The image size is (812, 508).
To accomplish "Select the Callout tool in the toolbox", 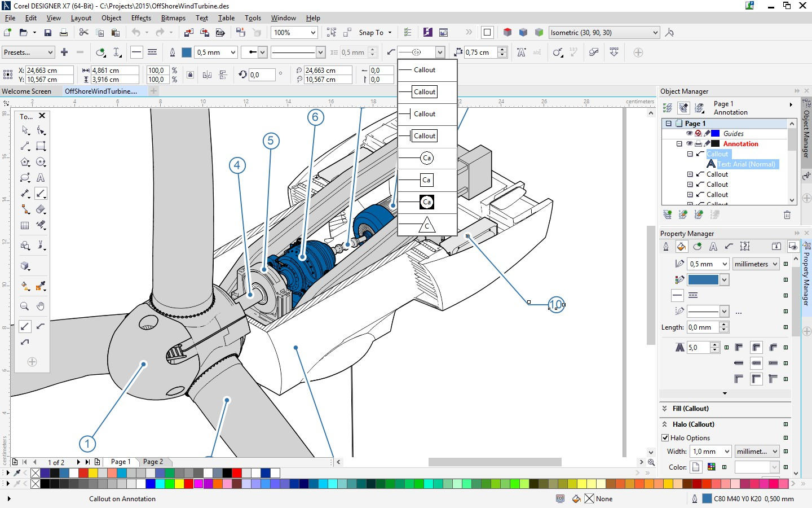I will (41, 194).
